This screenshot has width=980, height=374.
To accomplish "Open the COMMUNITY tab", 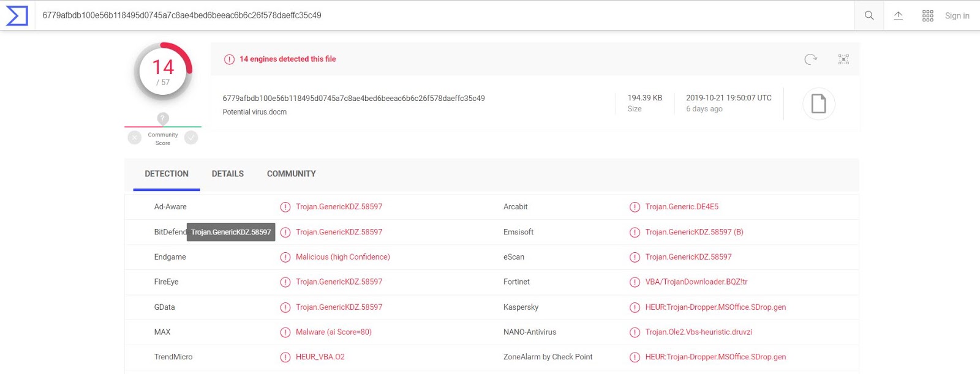I will coord(291,174).
